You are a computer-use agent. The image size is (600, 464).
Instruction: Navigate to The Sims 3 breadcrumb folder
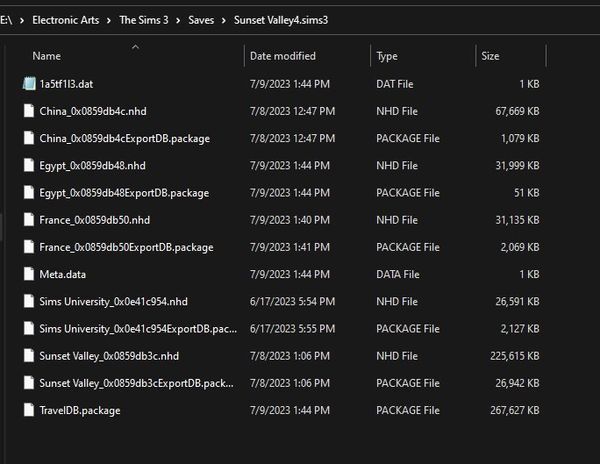(x=143, y=20)
